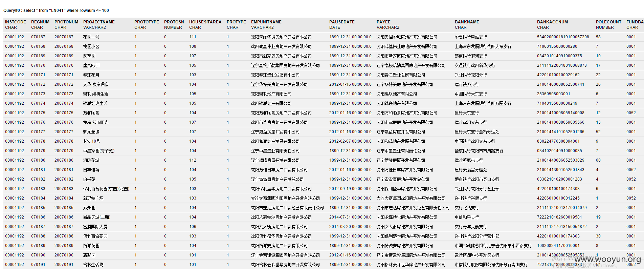The width and height of the screenshot is (644, 269).
Task: Click the HOUSESITAREA column header
Action: (205, 22)
